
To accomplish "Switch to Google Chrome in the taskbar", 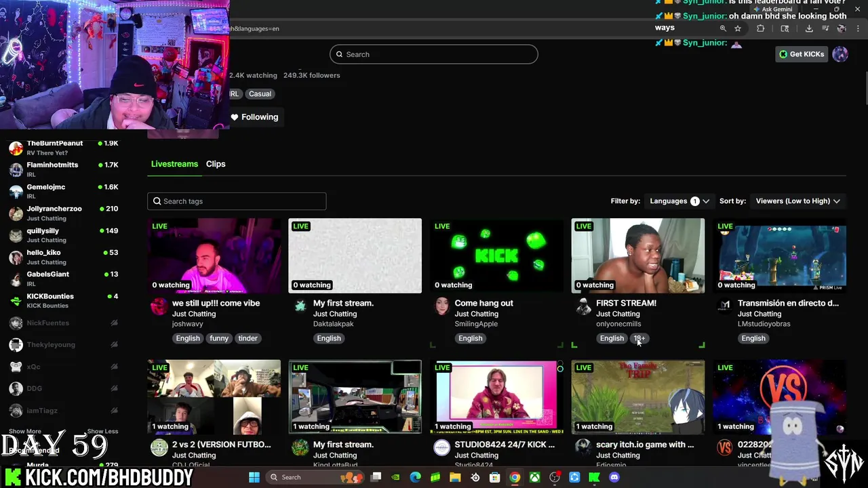I will pyautogui.click(x=515, y=477).
